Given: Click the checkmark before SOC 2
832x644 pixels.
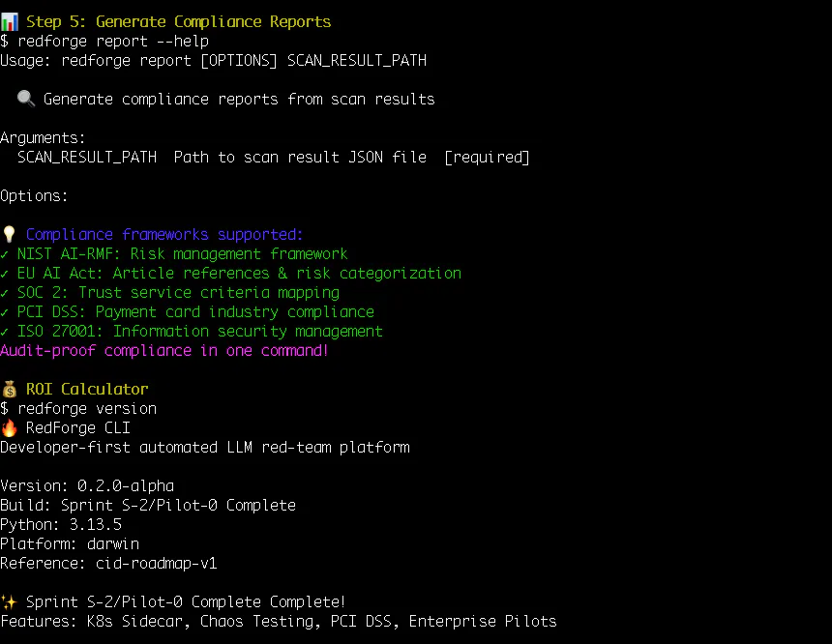Looking at the screenshot, I should coord(4,293).
